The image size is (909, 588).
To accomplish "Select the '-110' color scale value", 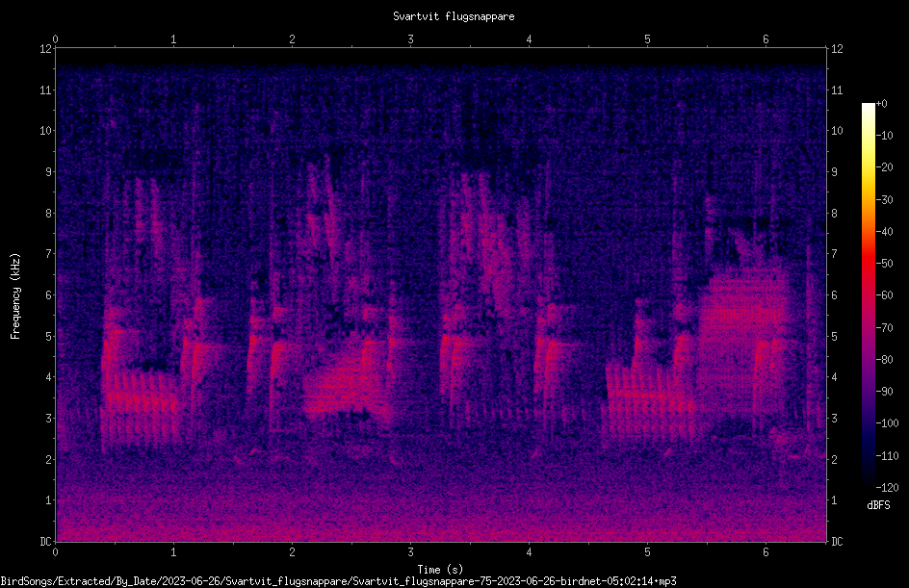I will click(x=887, y=456).
